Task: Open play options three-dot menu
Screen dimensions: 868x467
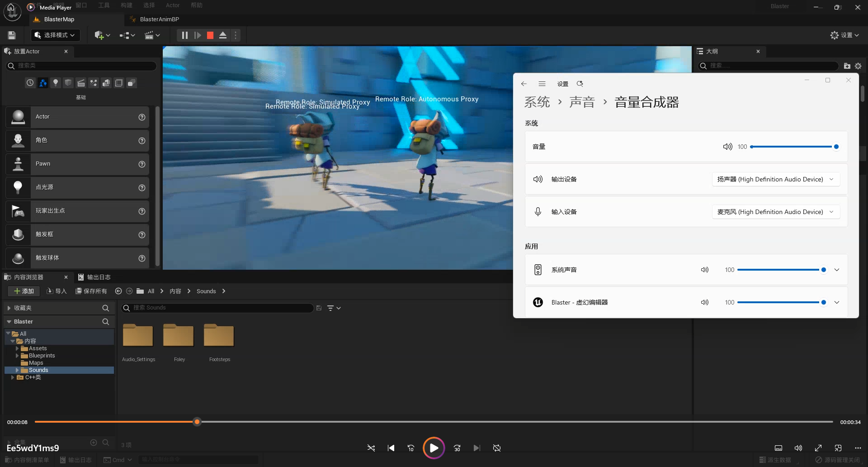Action: (x=236, y=35)
